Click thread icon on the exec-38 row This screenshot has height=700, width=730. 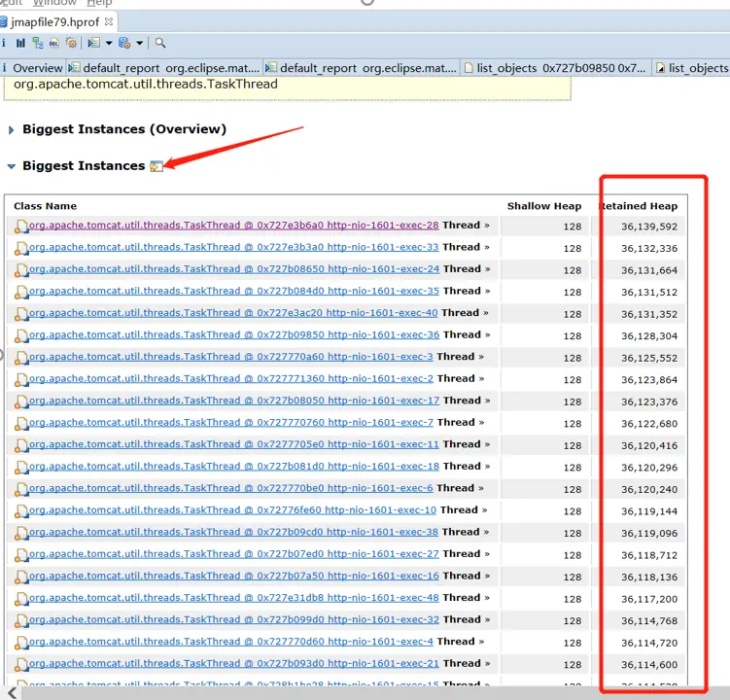(x=21, y=533)
